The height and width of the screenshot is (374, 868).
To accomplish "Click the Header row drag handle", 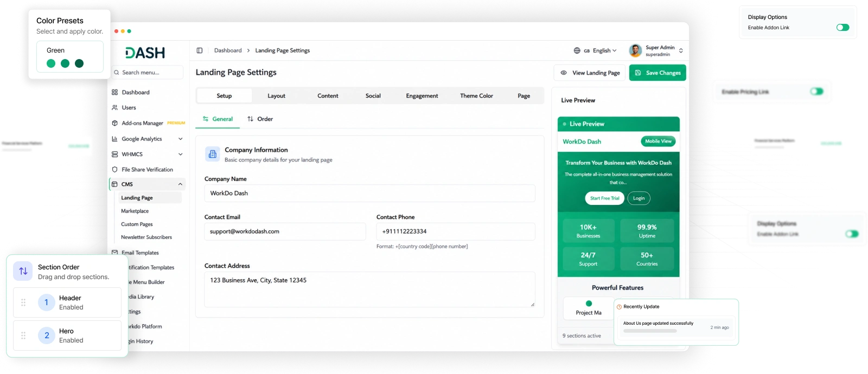I will click(x=23, y=302).
